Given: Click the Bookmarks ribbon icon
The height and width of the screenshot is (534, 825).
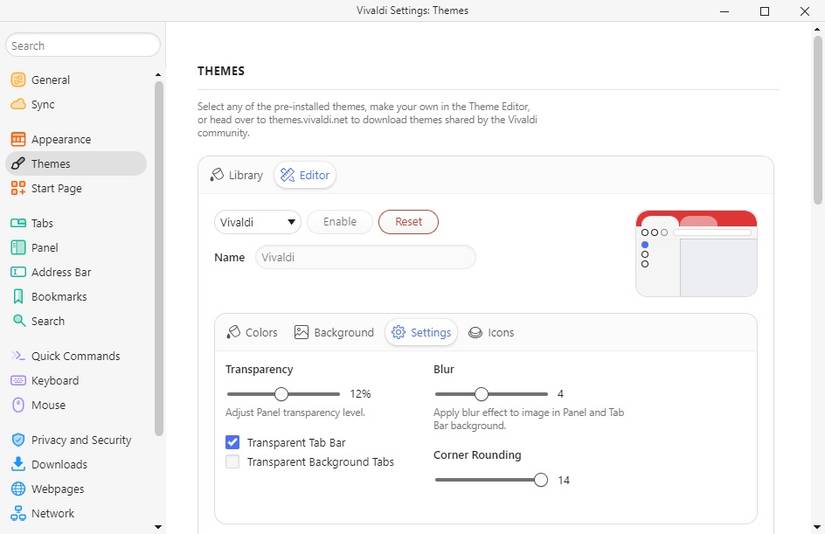Looking at the screenshot, I should click(x=18, y=297).
